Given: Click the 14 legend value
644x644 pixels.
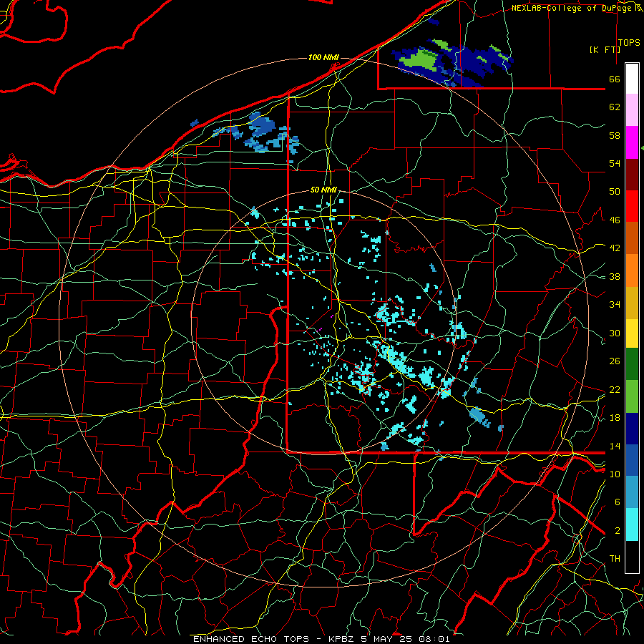Looking at the screenshot, I should (615, 446).
